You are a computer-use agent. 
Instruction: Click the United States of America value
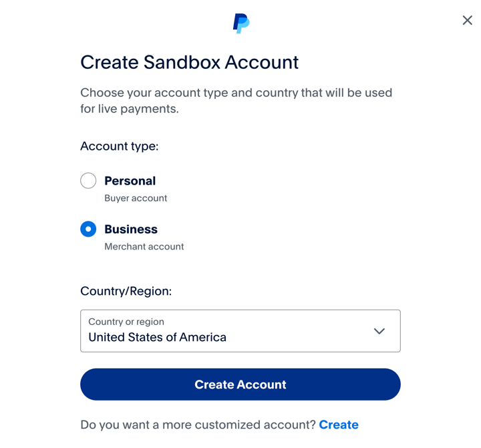tap(158, 337)
